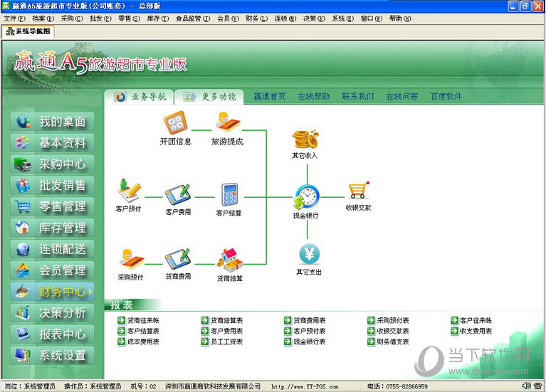546x392 pixels.
Task: Click the 客户预付 icon
Action: pyautogui.click(x=129, y=190)
